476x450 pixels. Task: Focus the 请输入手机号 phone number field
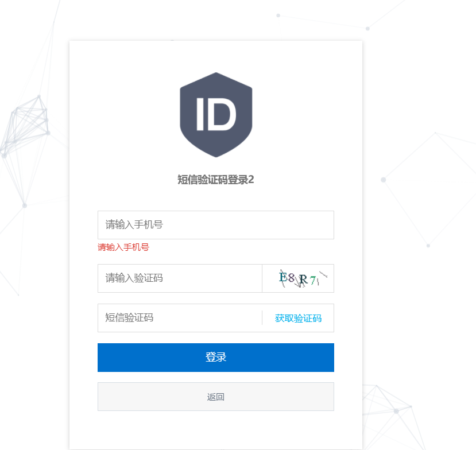tap(216, 225)
